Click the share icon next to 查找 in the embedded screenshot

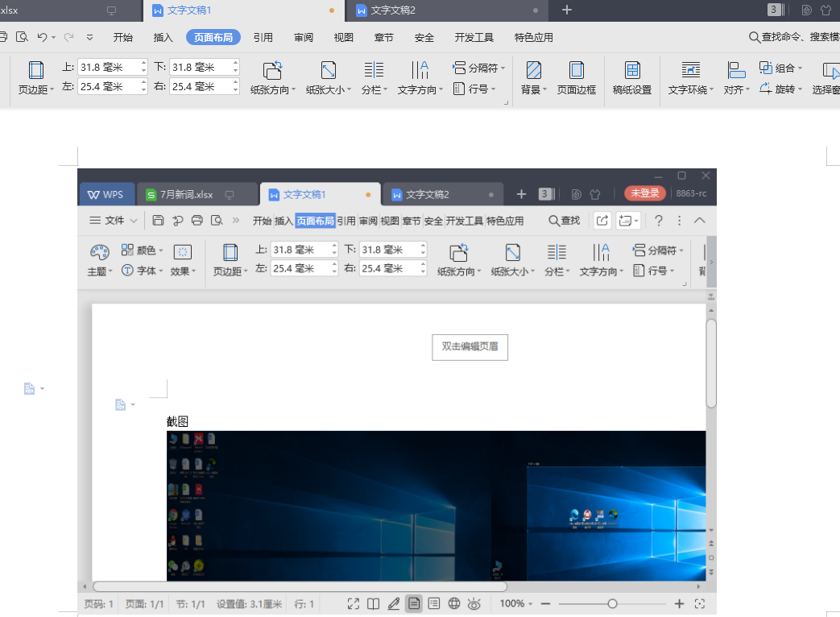pyautogui.click(x=602, y=220)
